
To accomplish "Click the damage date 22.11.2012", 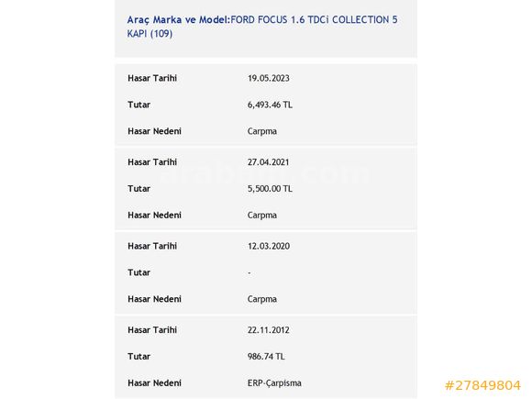I will [x=269, y=330].
